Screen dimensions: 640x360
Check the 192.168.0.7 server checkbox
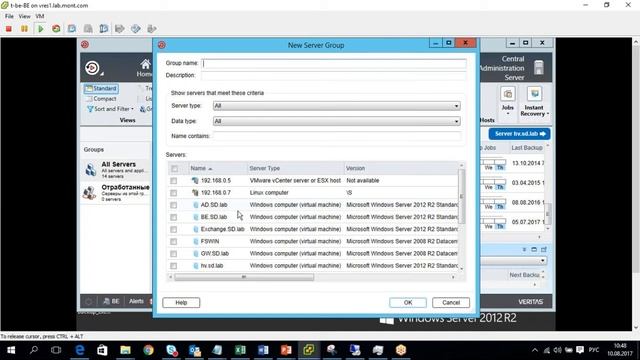click(173, 193)
